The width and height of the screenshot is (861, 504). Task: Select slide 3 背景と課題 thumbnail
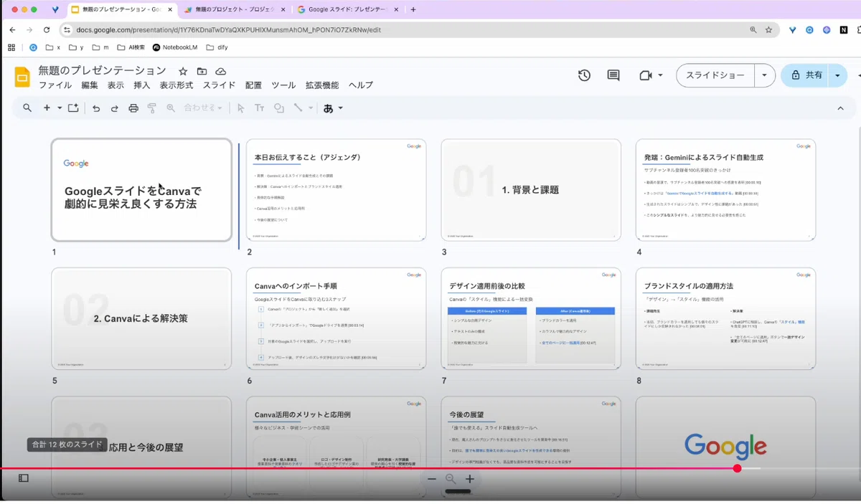pos(531,190)
